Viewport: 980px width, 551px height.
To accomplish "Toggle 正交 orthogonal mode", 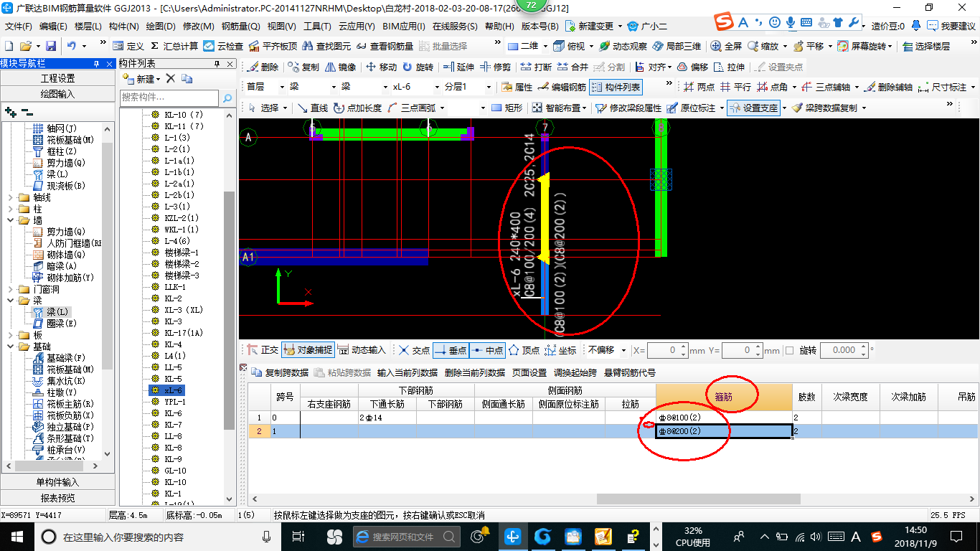I will click(263, 350).
